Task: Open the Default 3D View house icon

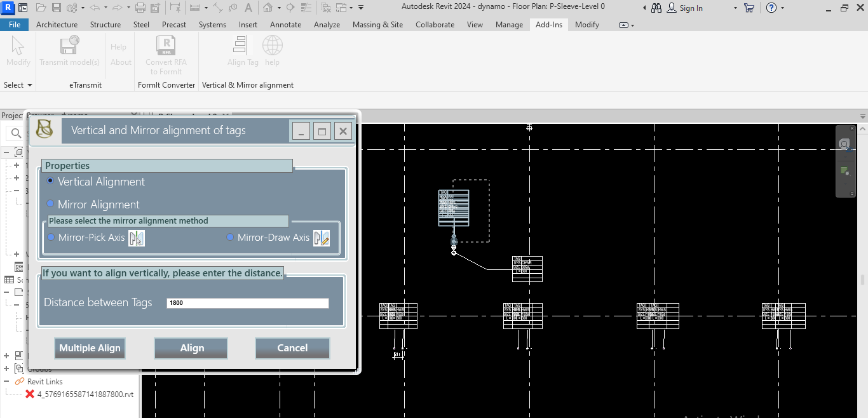Action: point(268,8)
